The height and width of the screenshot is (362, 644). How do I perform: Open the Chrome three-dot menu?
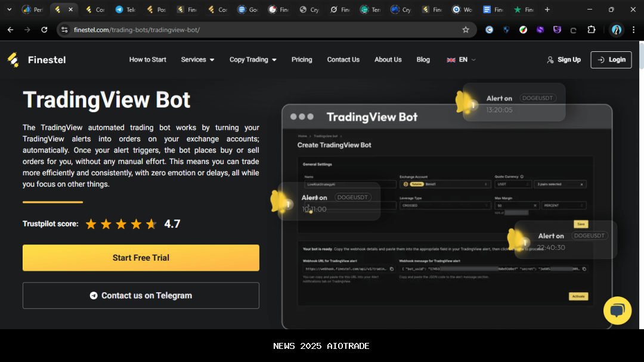point(633,30)
